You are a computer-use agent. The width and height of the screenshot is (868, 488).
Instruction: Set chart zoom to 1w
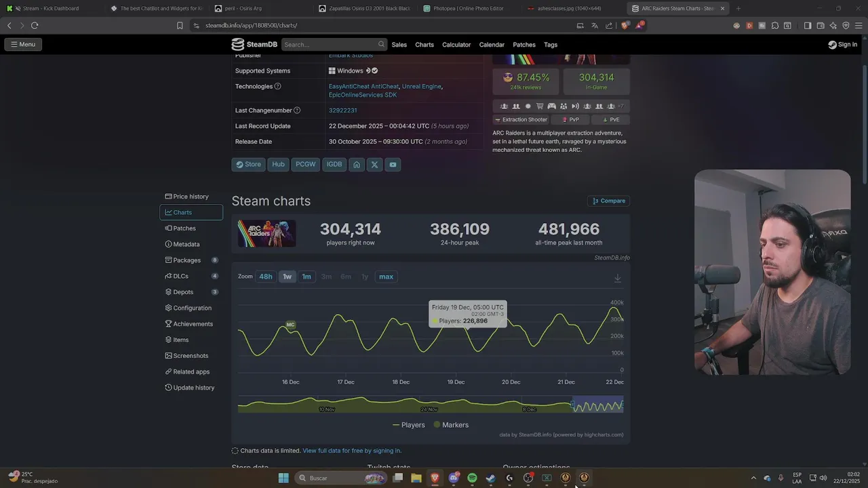(288, 277)
